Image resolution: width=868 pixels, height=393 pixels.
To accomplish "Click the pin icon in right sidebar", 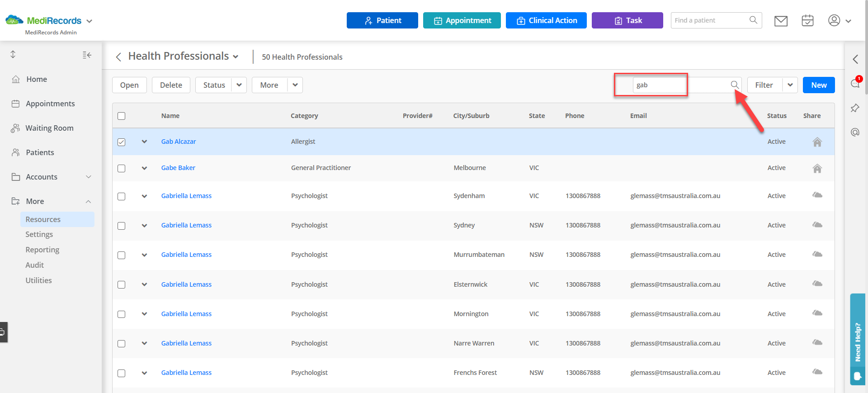I will click(x=855, y=108).
